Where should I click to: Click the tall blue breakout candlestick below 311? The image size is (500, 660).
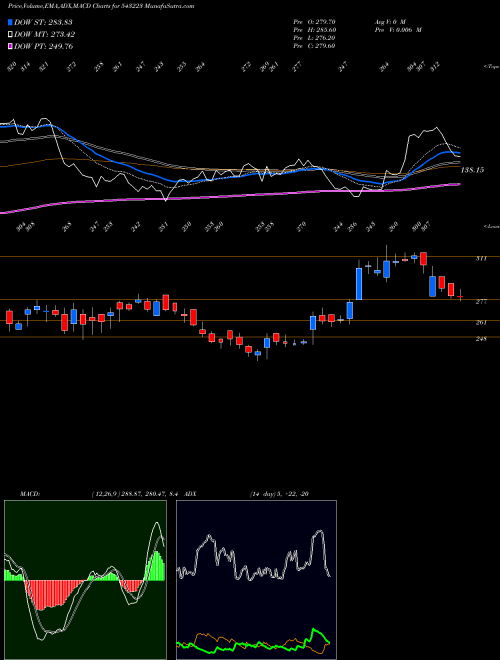pyautogui.click(x=359, y=284)
